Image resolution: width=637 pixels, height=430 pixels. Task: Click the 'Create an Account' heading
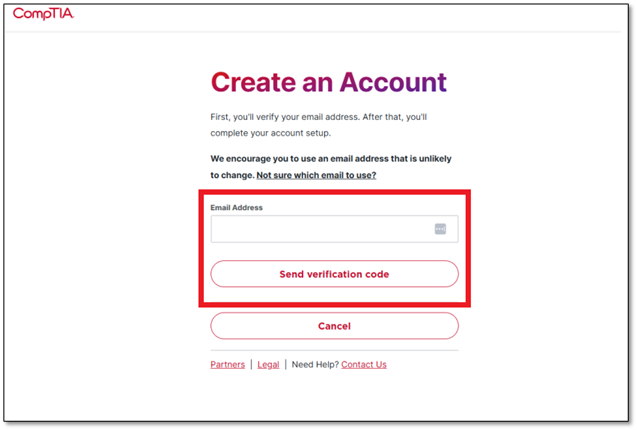point(329,83)
